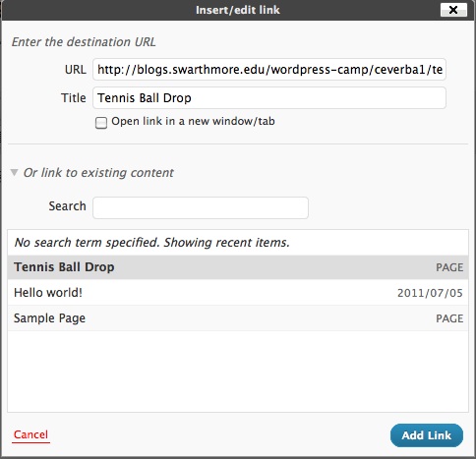Viewport: 476px width, 459px height.
Task: Close the Insert/edit link dialog
Action: coord(453,10)
